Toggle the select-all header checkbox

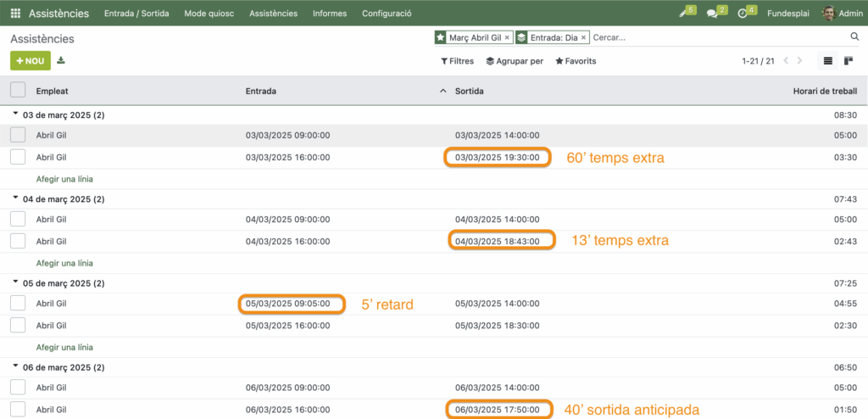coord(18,91)
